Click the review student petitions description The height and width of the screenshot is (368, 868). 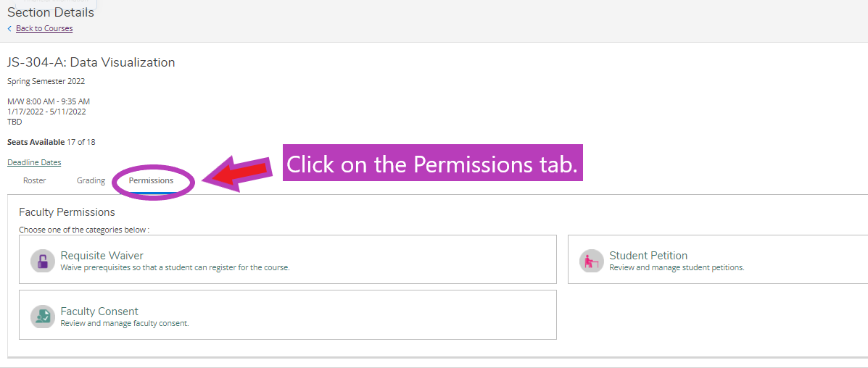677,267
